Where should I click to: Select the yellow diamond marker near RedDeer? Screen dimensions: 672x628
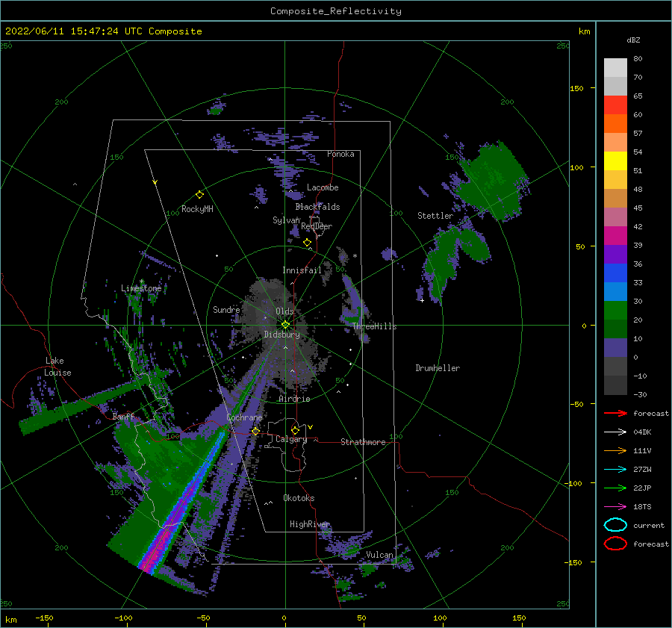(x=307, y=243)
